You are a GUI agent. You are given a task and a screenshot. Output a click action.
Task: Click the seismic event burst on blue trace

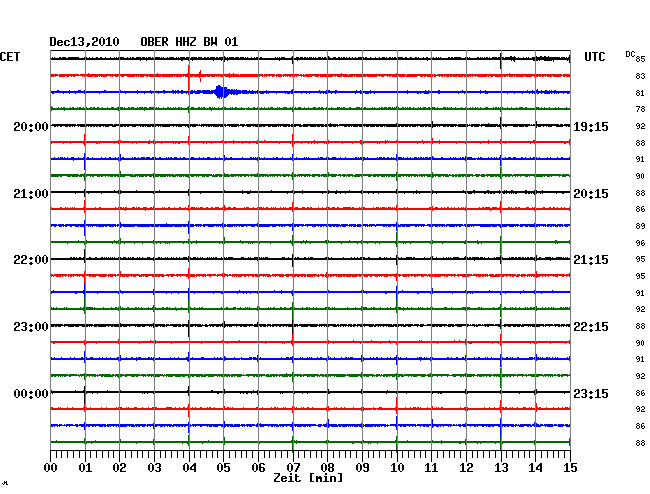(x=221, y=92)
